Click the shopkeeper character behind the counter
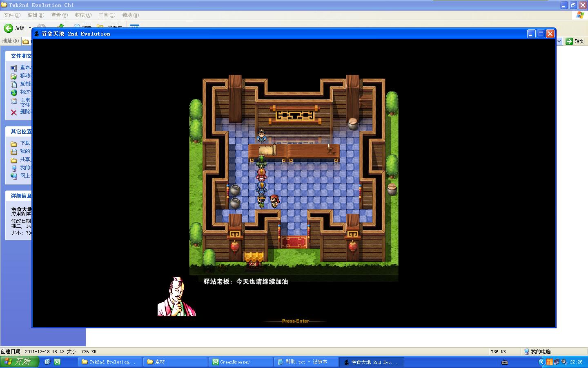588x368 pixels. 261,136
